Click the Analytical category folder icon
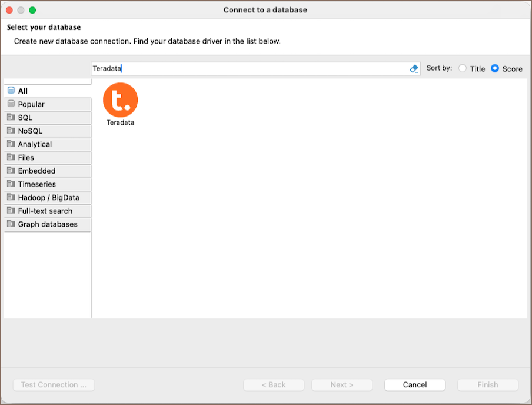 coord(11,144)
